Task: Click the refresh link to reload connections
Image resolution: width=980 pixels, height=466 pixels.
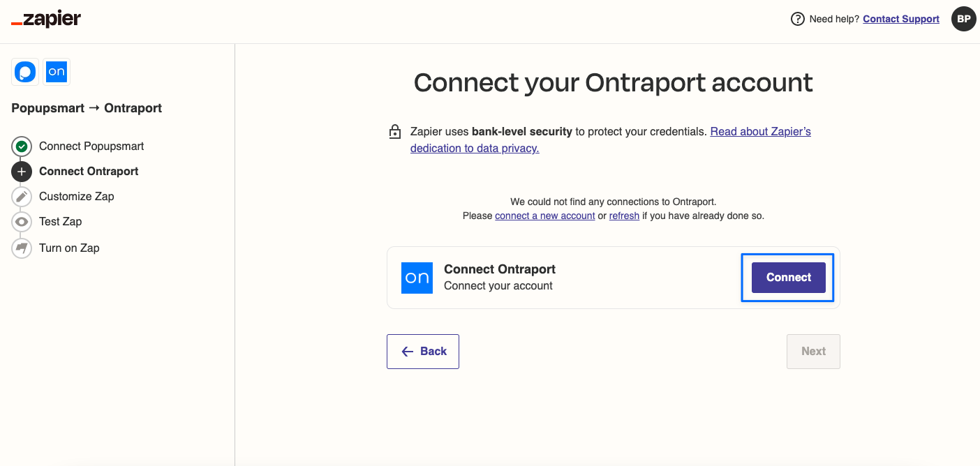Action: pos(623,216)
